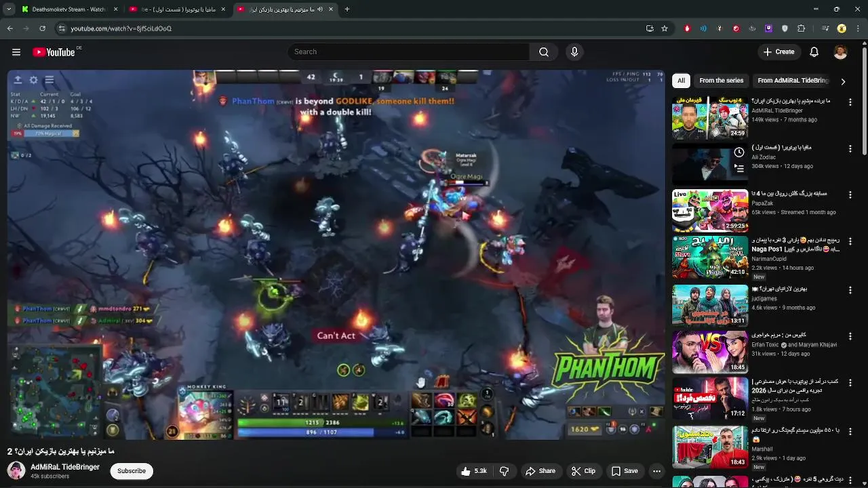The height and width of the screenshot is (488, 868).
Task: Save the video to a playlist
Action: (x=625, y=471)
